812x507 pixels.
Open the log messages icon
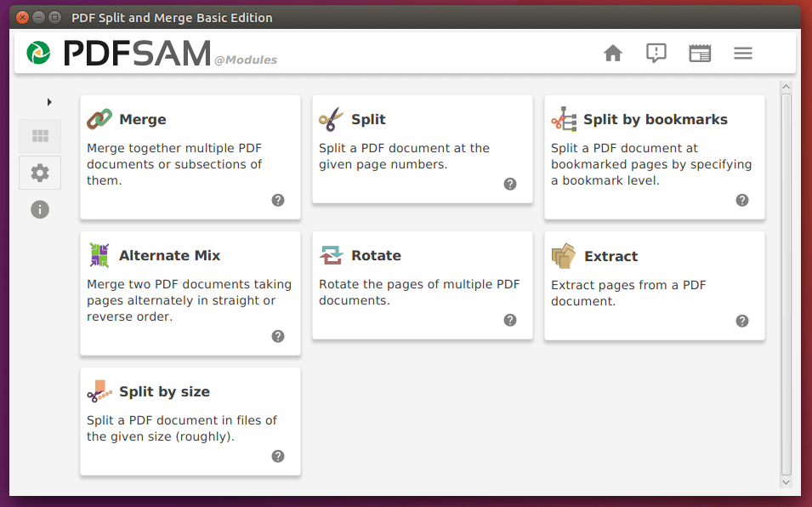point(656,53)
